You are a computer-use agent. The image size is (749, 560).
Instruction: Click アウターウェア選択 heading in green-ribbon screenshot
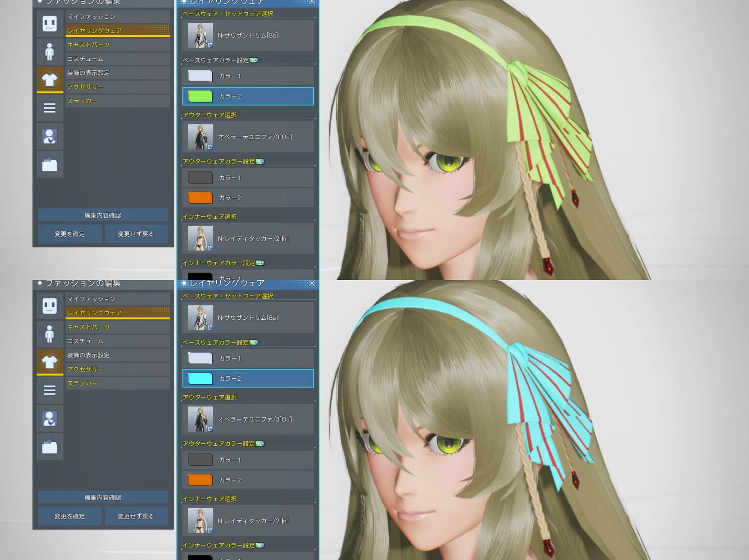pos(210,115)
